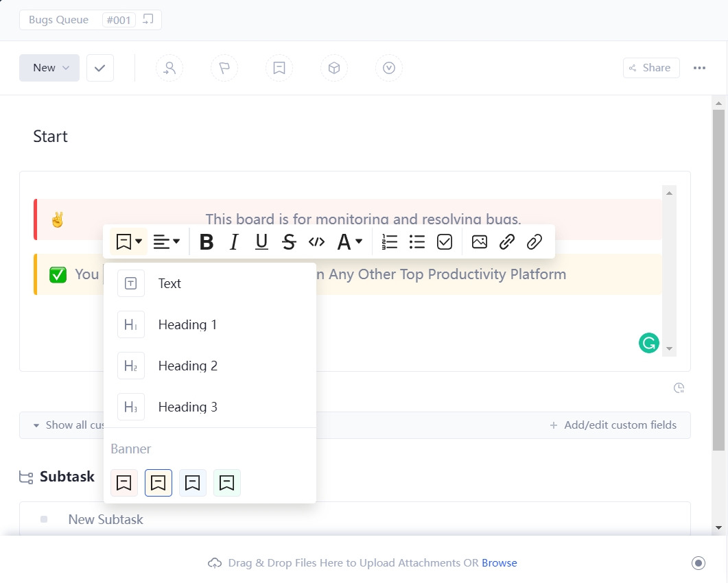This screenshot has width=728, height=583.
Task: Open dependencies via the cube icon
Action: point(334,68)
